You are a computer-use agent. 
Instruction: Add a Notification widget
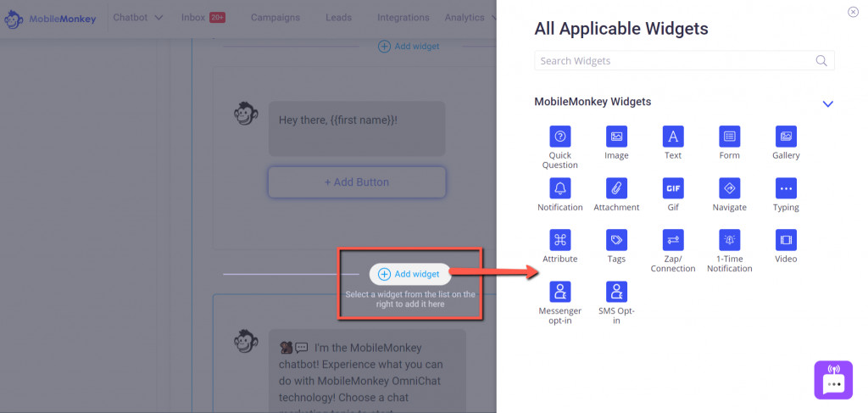coord(559,188)
